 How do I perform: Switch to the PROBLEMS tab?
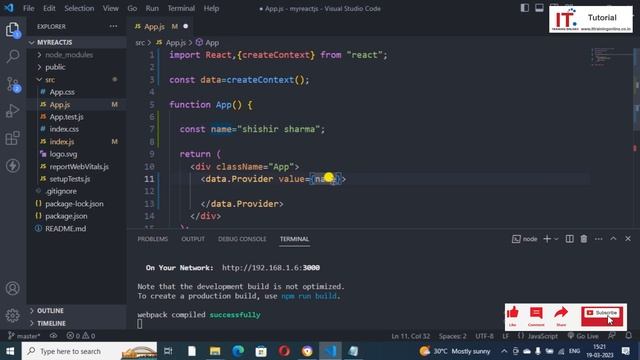tap(153, 239)
